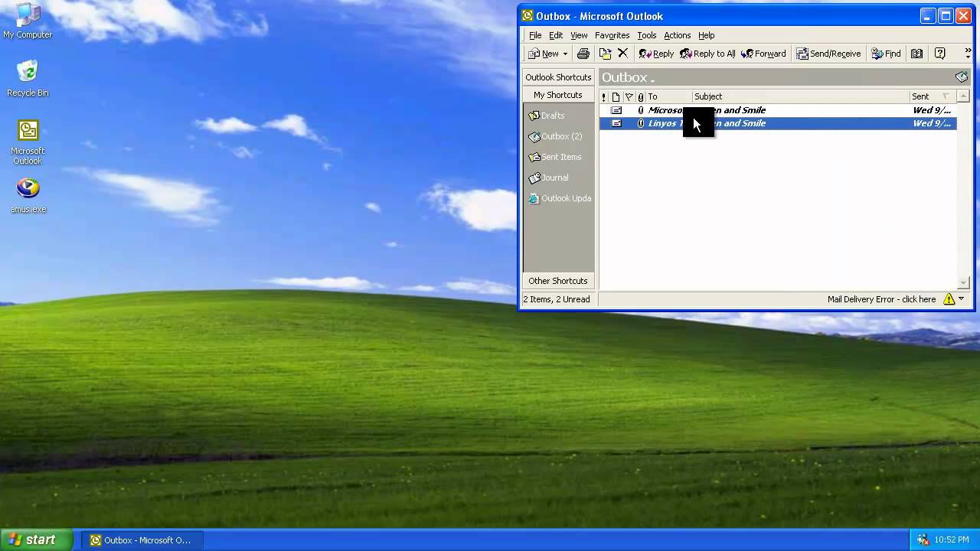Sort by the To column header
Viewport: 980px width, 551px height.
click(x=669, y=96)
